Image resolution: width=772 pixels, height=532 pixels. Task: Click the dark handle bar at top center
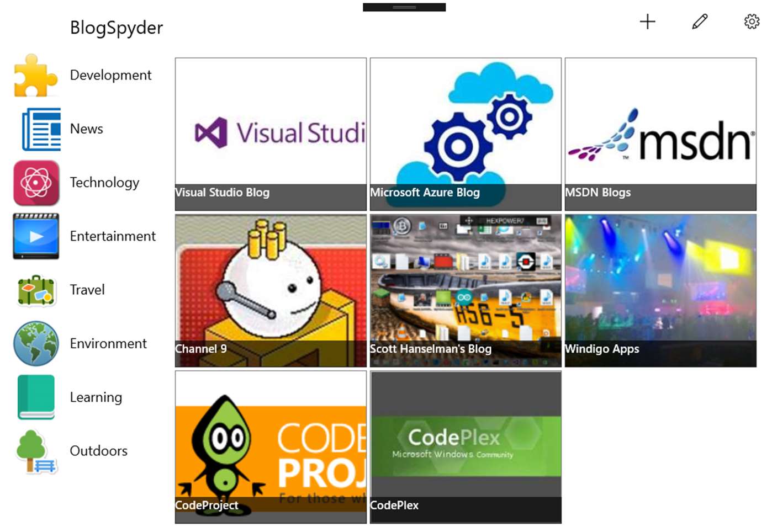point(404,7)
